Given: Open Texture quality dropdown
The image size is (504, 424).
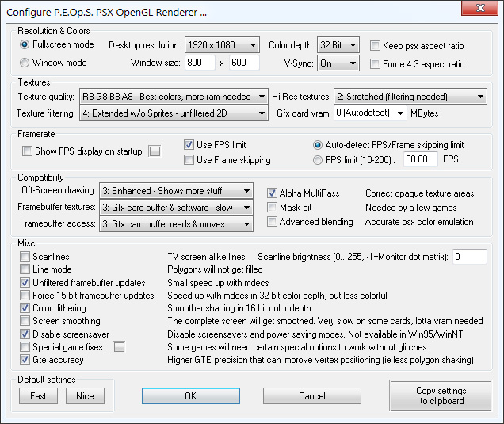Looking at the screenshot, I should pos(174,97).
